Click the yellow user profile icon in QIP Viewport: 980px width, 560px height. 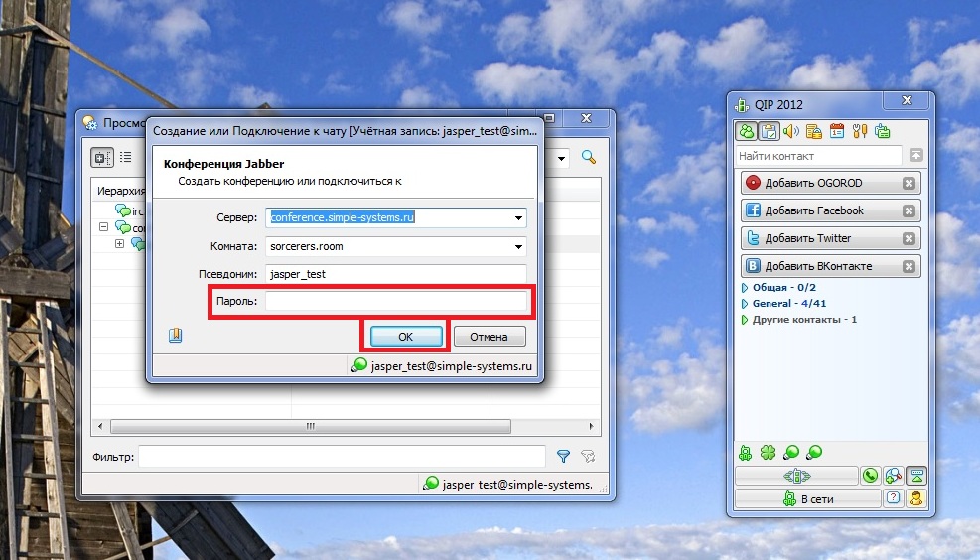pyautogui.click(x=916, y=498)
